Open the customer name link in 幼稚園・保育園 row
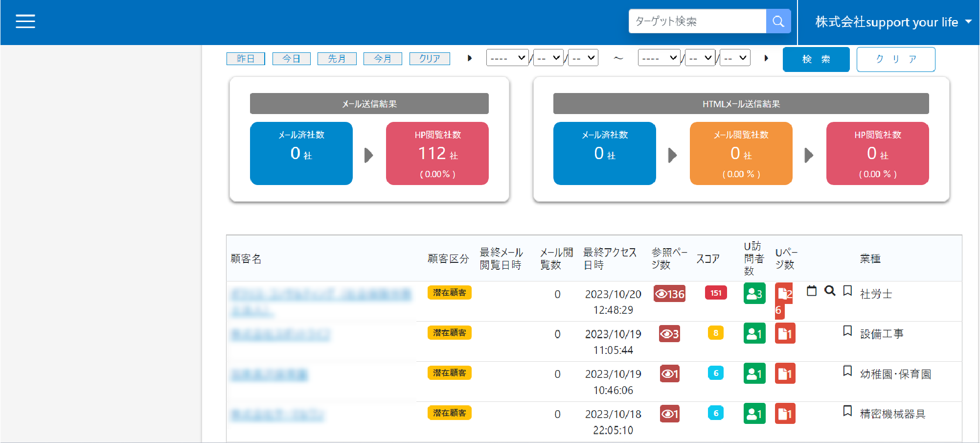This screenshot has height=443, width=980. [269, 375]
